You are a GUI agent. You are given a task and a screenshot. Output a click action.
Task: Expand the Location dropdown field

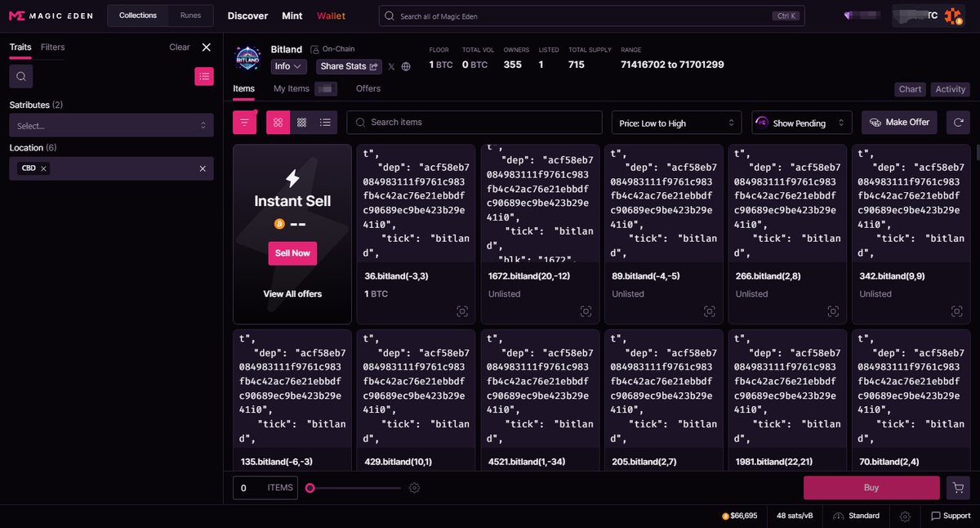tap(111, 168)
